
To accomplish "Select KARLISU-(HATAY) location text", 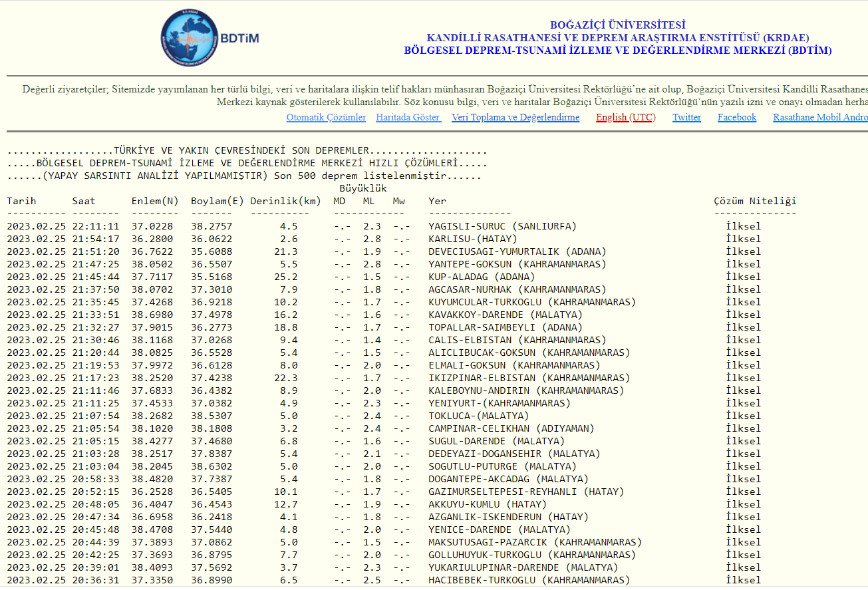I will (472, 239).
